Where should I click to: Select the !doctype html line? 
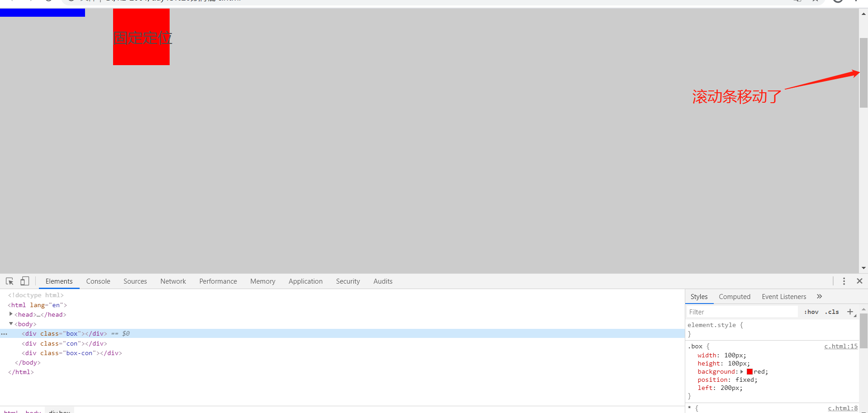36,295
